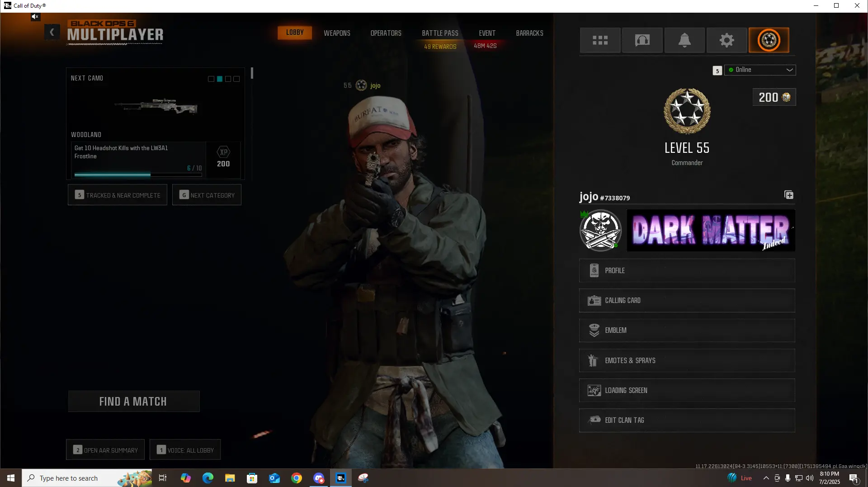This screenshot has width=868, height=487.
Task: Open the headset social panel icon
Action: pyautogui.click(x=642, y=40)
